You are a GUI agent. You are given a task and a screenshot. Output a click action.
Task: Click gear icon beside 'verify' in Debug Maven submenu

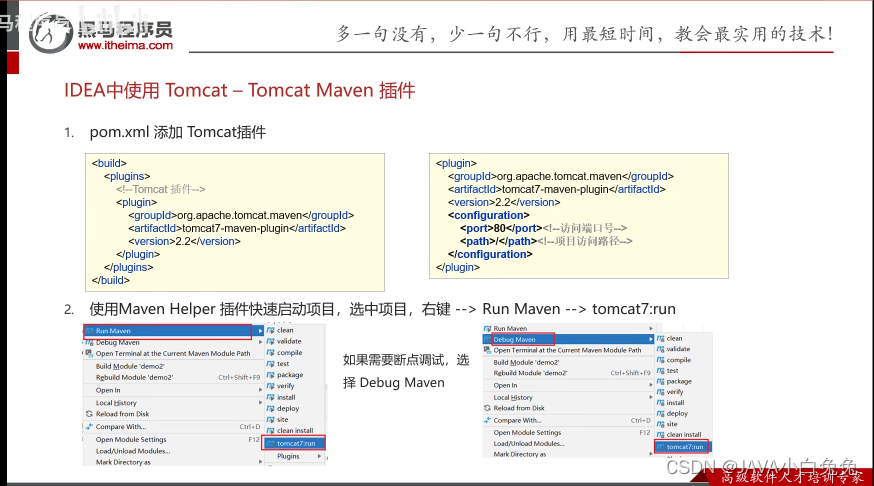click(x=661, y=392)
